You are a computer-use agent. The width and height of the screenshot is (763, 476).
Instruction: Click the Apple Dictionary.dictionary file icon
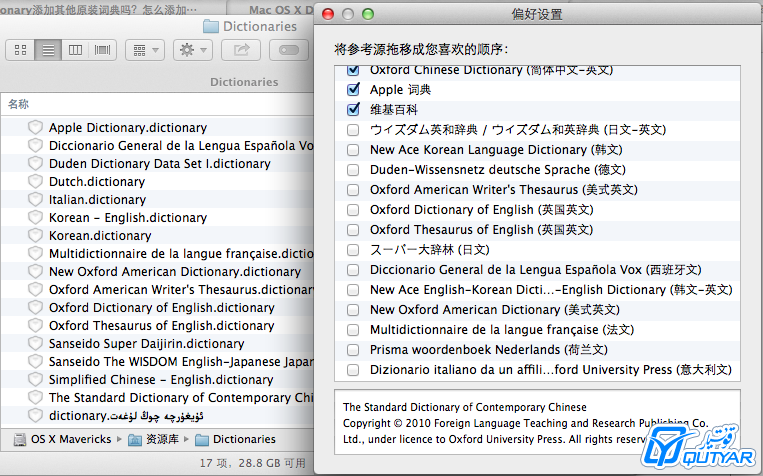click(35, 128)
